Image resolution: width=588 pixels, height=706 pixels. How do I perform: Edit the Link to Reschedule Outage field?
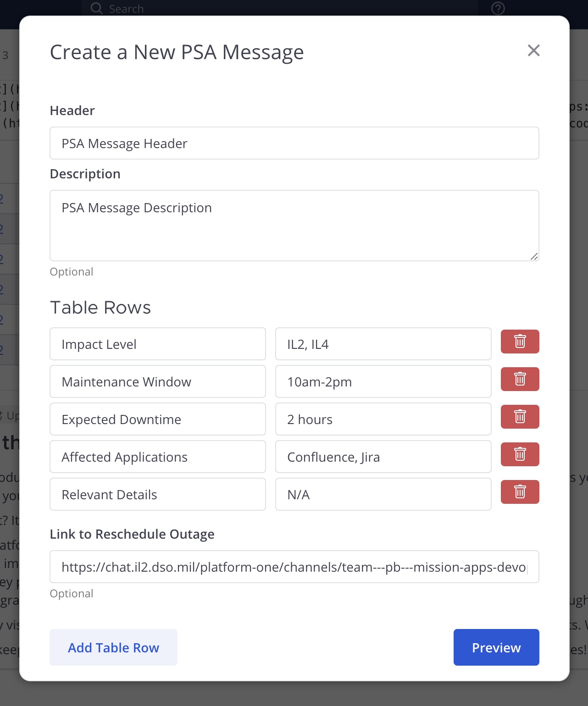pos(294,567)
